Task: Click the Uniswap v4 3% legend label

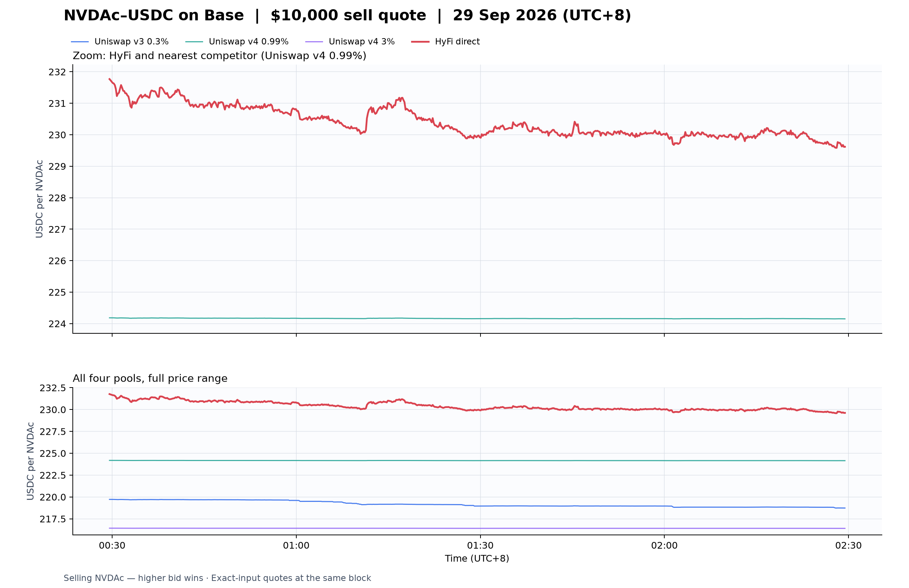Action: 362,42
